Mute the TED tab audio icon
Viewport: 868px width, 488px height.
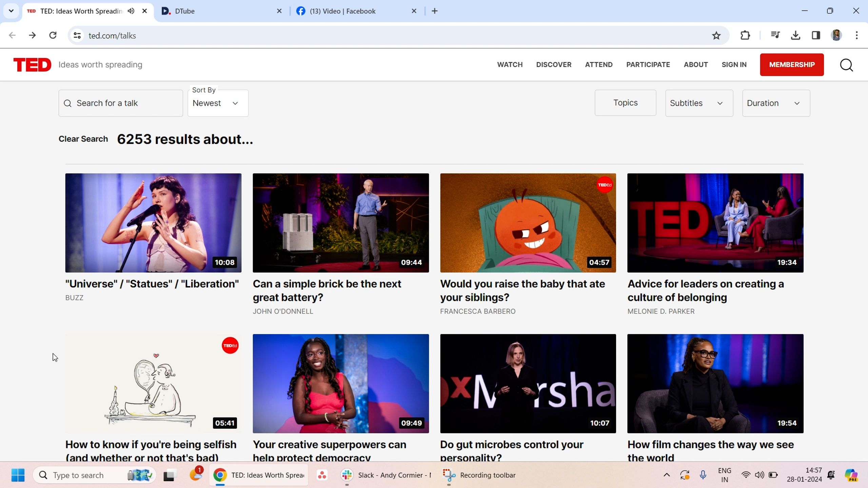(x=131, y=11)
